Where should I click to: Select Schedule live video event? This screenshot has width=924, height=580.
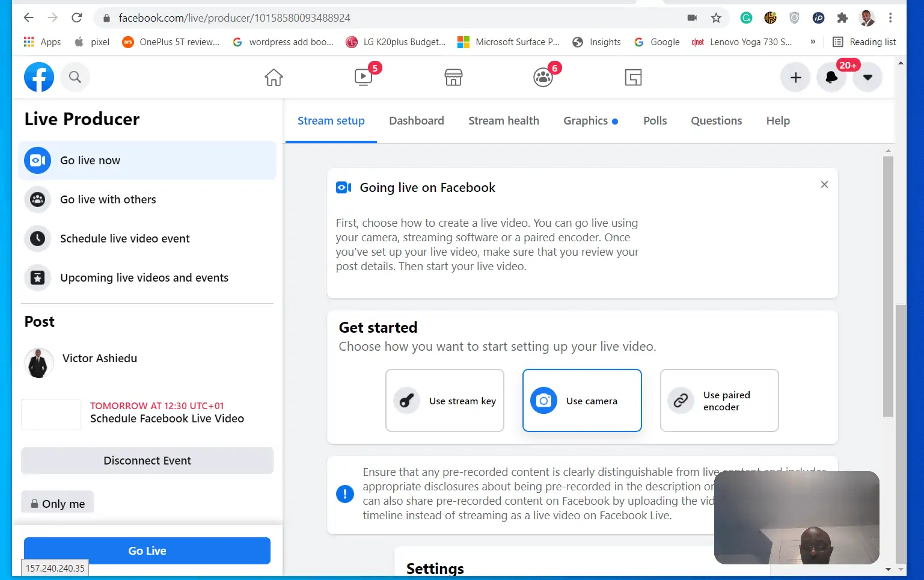(147, 238)
